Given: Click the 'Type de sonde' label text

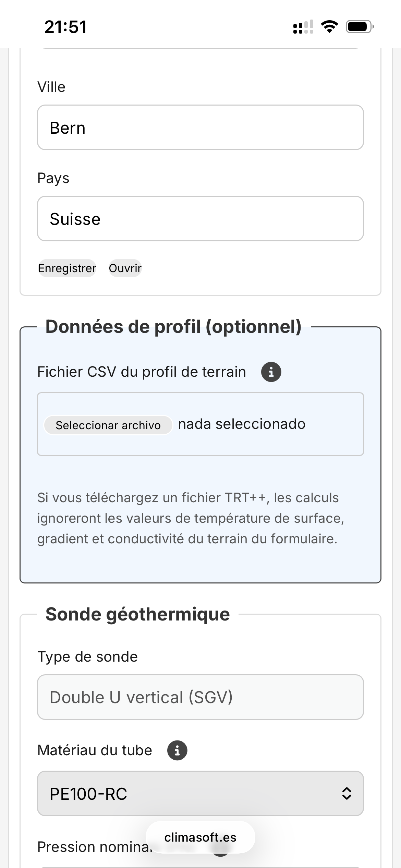Looking at the screenshot, I should coord(87,657).
